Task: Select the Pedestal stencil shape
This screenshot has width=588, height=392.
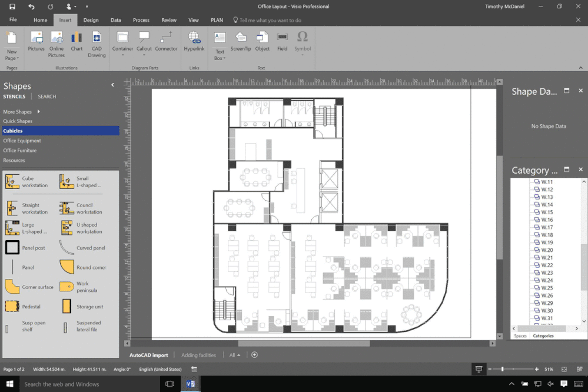Action: click(x=26, y=306)
